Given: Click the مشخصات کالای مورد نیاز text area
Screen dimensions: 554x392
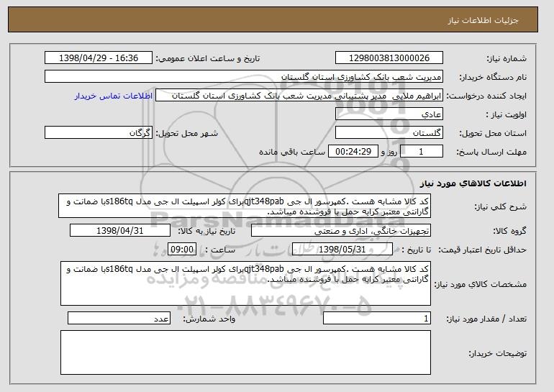Looking at the screenshot, I should pyautogui.click(x=245, y=283).
